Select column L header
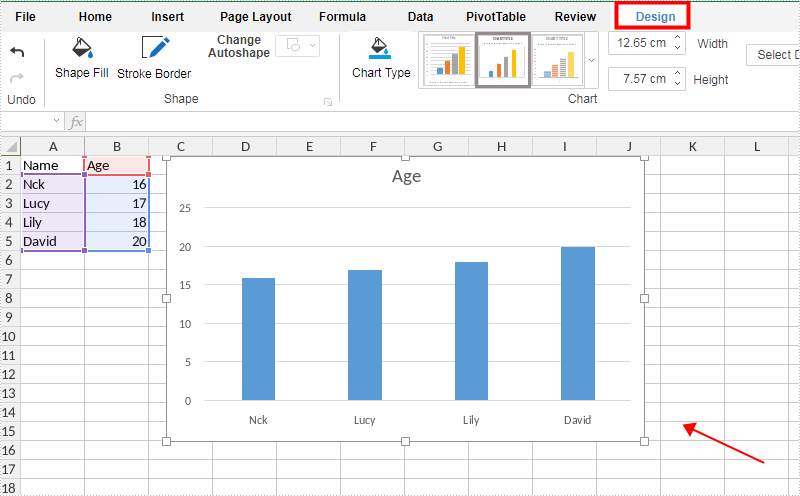 757,146
